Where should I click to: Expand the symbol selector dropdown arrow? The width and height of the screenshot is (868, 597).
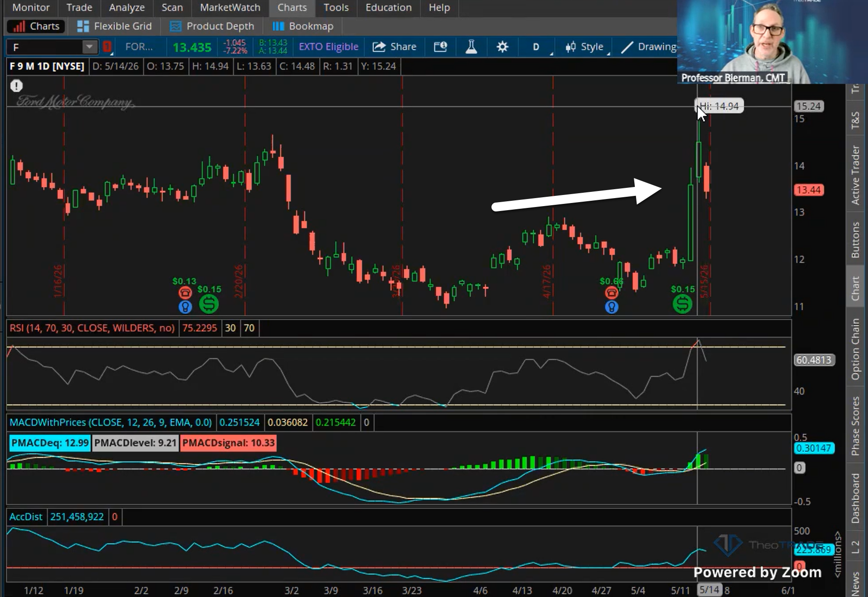(89, 47)
